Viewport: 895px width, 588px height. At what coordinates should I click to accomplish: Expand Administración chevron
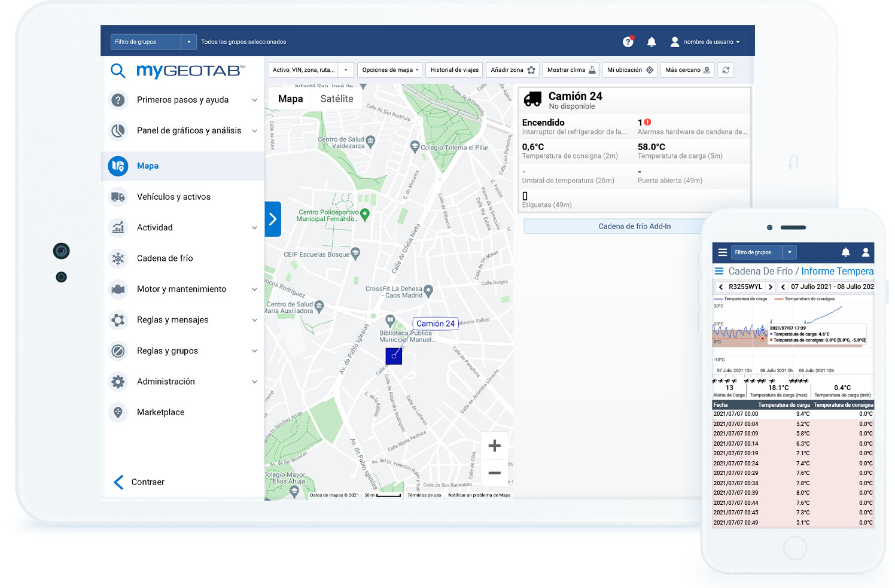pyautogui.click(x=254, y=382)
